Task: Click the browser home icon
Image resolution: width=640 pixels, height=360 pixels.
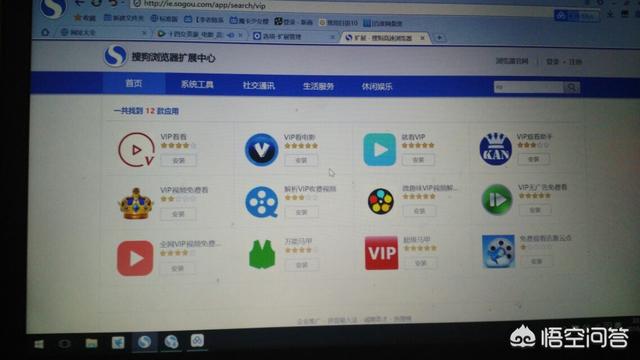Action: click(45, 32)
